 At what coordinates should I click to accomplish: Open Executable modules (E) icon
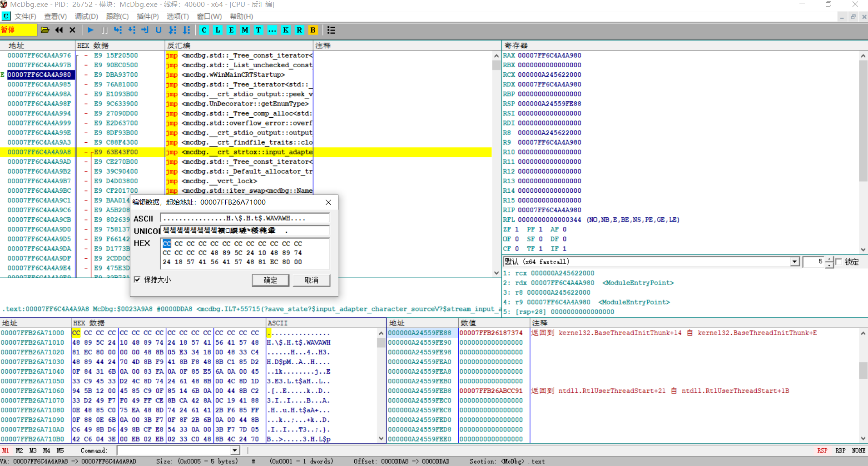[231, 30]
